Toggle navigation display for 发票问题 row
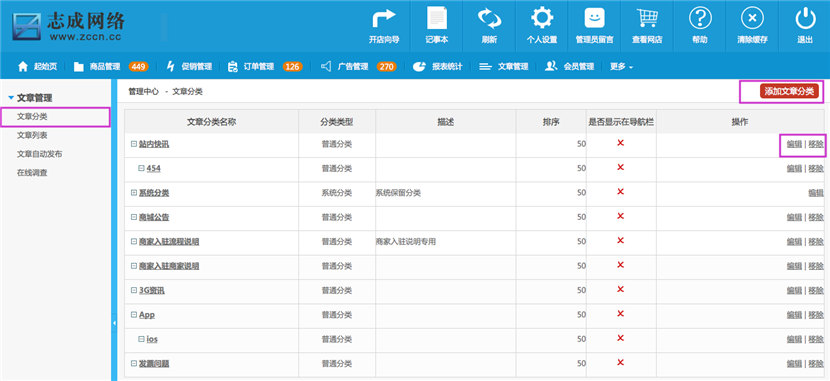 [620, 362]
